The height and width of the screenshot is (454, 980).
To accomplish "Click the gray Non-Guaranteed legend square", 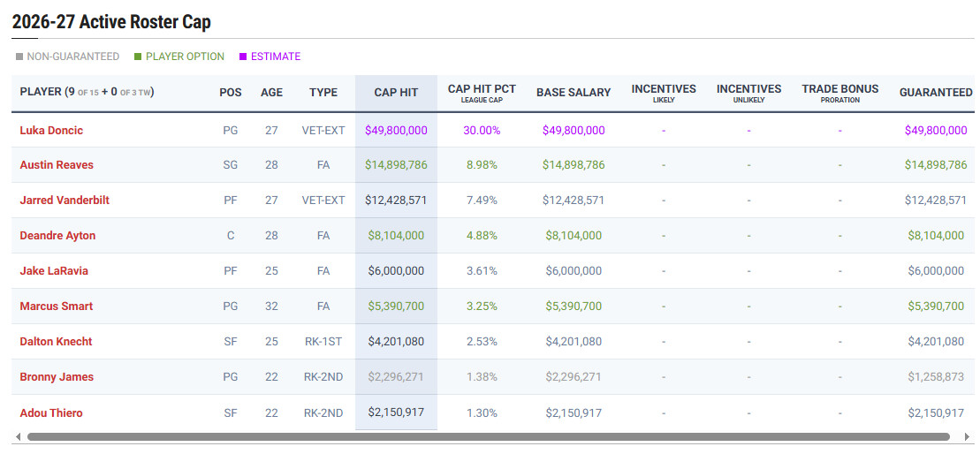I will 19,57.
